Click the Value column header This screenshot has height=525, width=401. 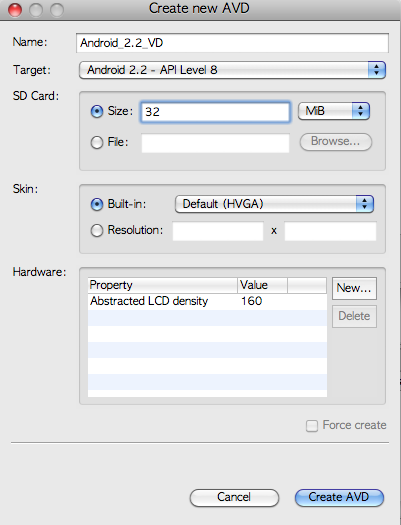point(262,285)
